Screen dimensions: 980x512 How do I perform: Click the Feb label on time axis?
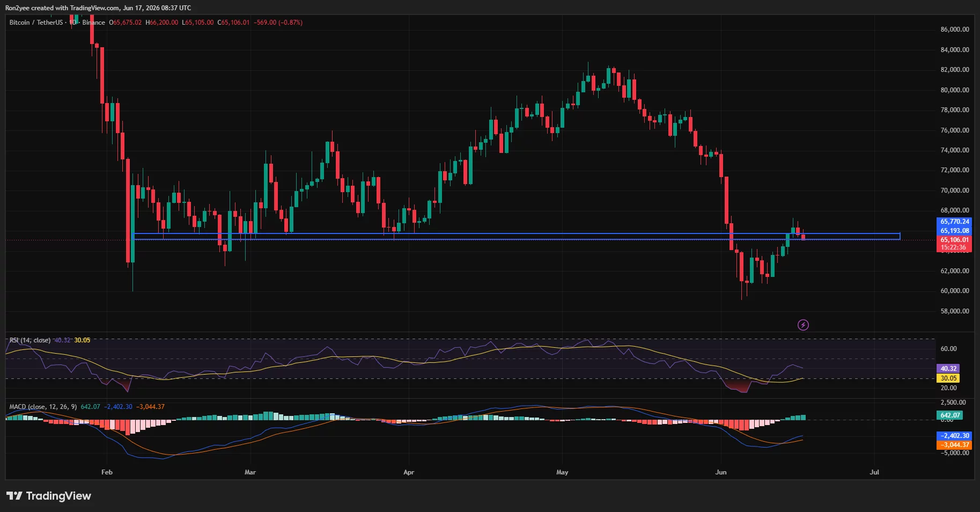tap(107, 472)
